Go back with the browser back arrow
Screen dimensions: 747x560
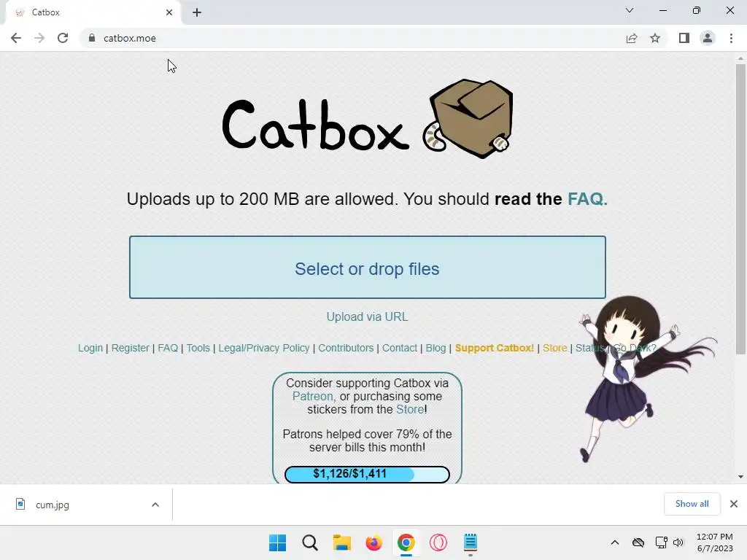coord(16,38)
